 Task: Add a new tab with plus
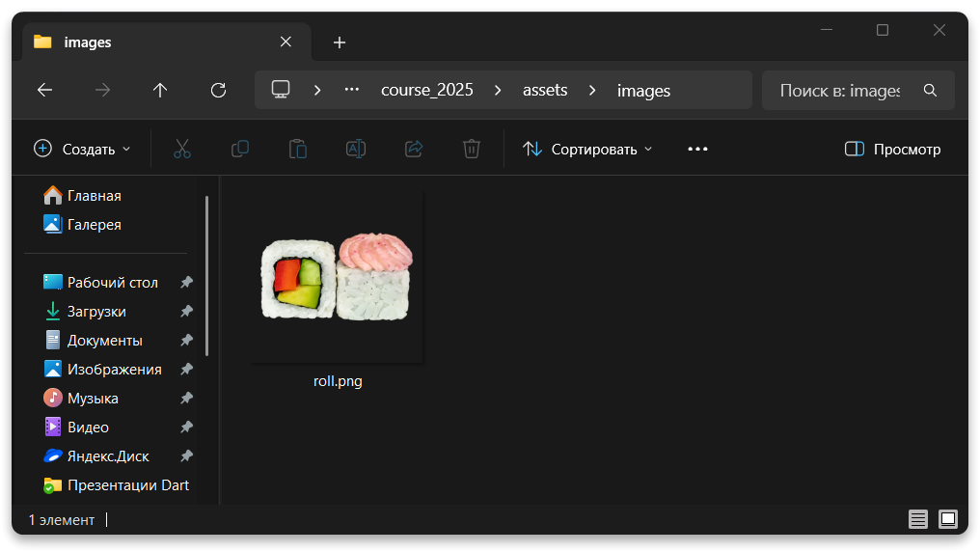pos(340,42)
